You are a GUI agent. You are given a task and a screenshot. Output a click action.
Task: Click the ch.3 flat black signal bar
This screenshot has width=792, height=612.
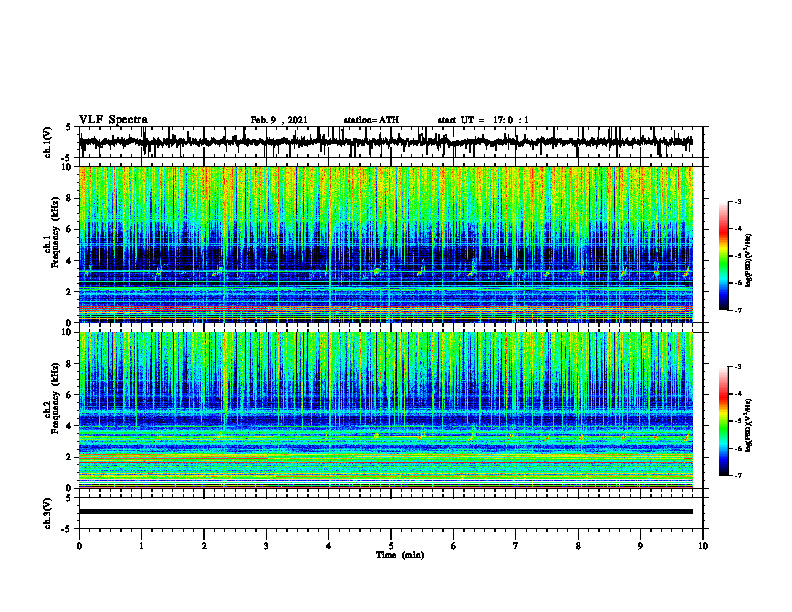pyautogui.click(x=385, y=512)
